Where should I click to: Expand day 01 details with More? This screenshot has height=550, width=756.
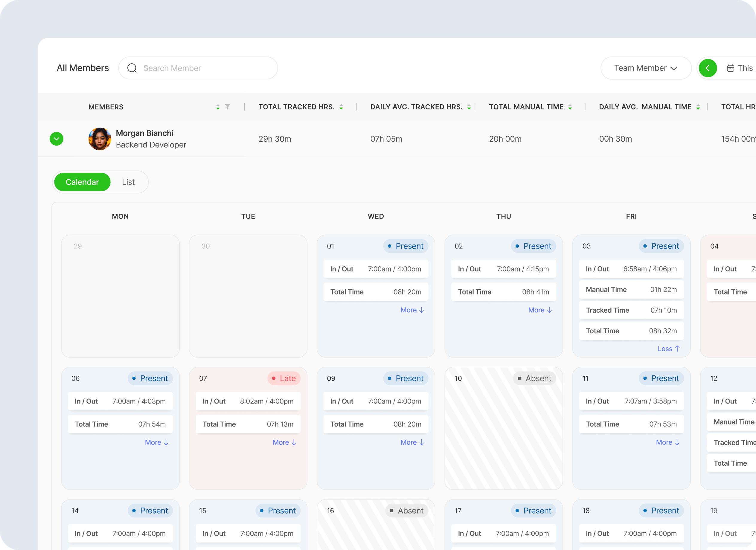[x=412, y=310]
